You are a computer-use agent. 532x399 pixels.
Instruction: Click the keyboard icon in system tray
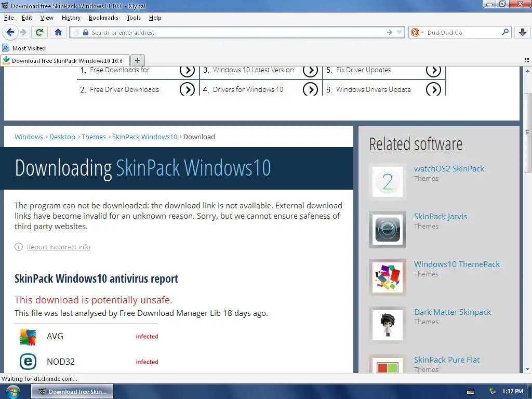coord(471,392)
